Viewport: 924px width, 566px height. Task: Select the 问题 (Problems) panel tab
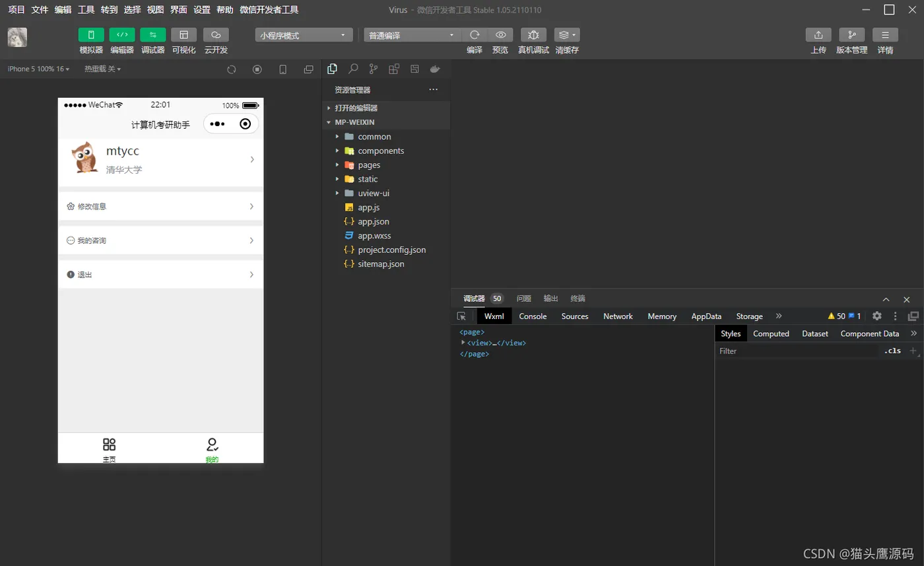(x=524, y=299)
